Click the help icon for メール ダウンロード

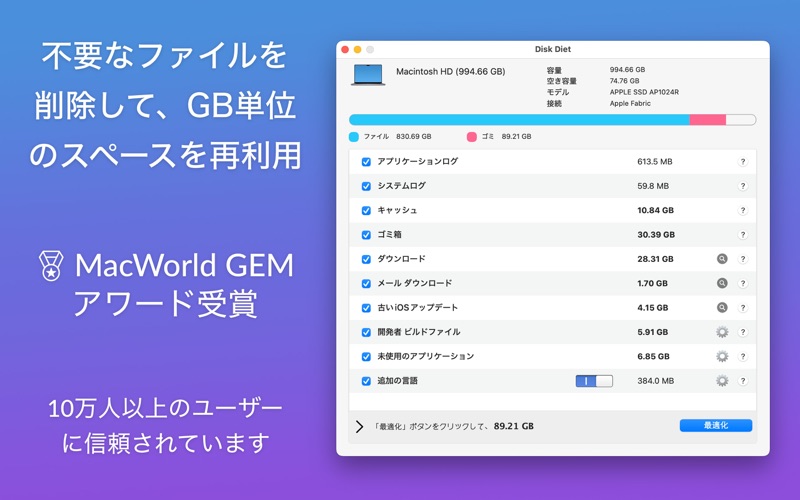(743, 283)
